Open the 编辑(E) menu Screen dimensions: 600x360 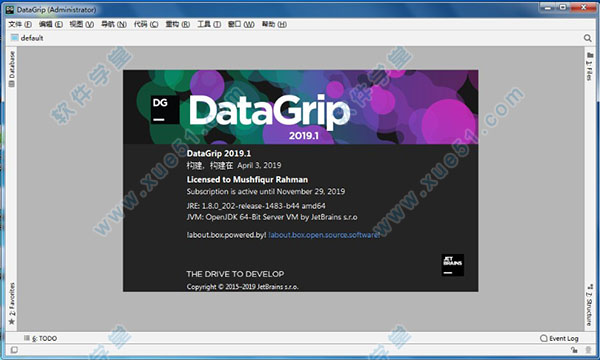coord(51,24)
